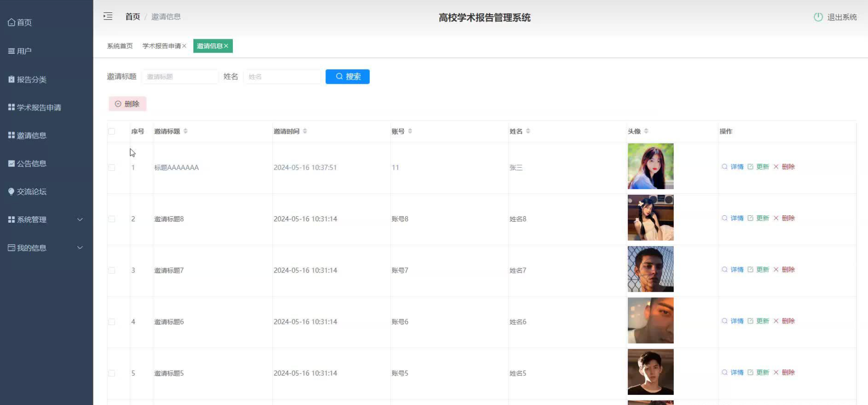Check the checkbox for row 邀请标题7

pos(112,270)
